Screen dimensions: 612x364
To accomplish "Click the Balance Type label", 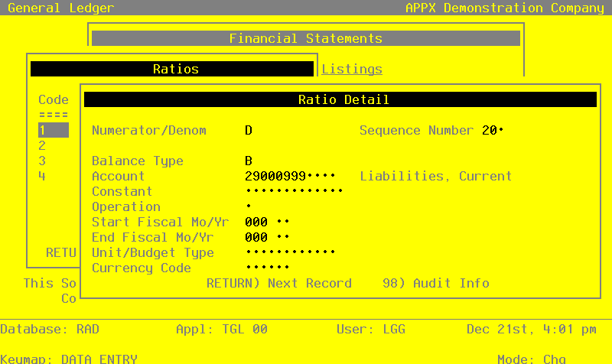I will (138, 161).
